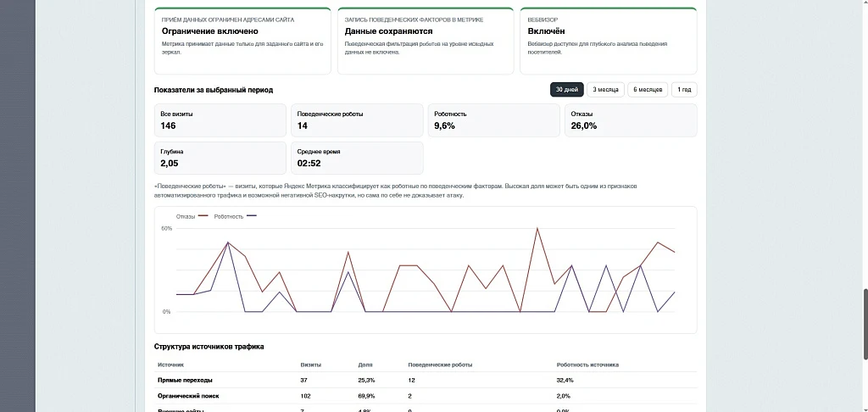Click the 102 visits cell

tap(305, 396)
